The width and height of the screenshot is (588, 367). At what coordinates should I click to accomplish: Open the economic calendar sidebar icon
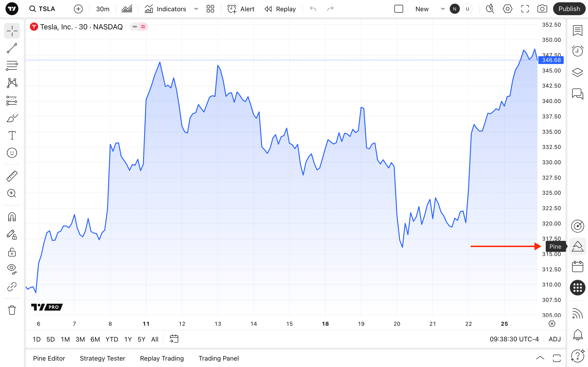[x=577, y=267]
